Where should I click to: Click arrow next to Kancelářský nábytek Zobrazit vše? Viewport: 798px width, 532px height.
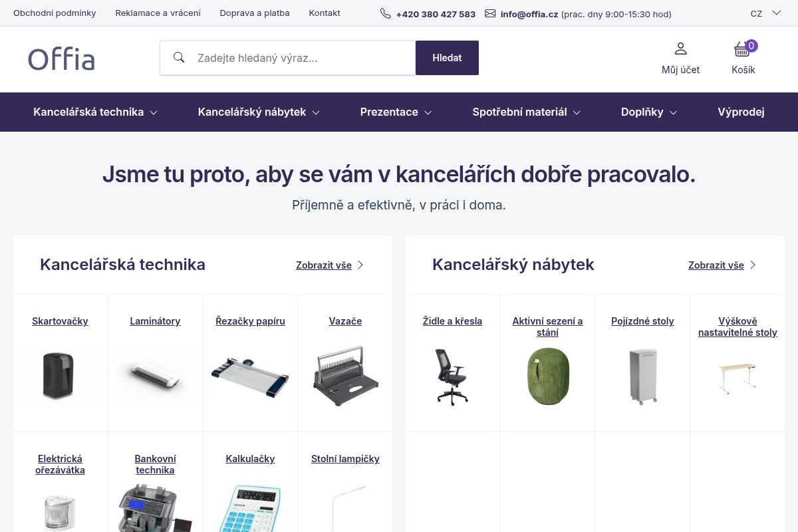pos(753,265)
